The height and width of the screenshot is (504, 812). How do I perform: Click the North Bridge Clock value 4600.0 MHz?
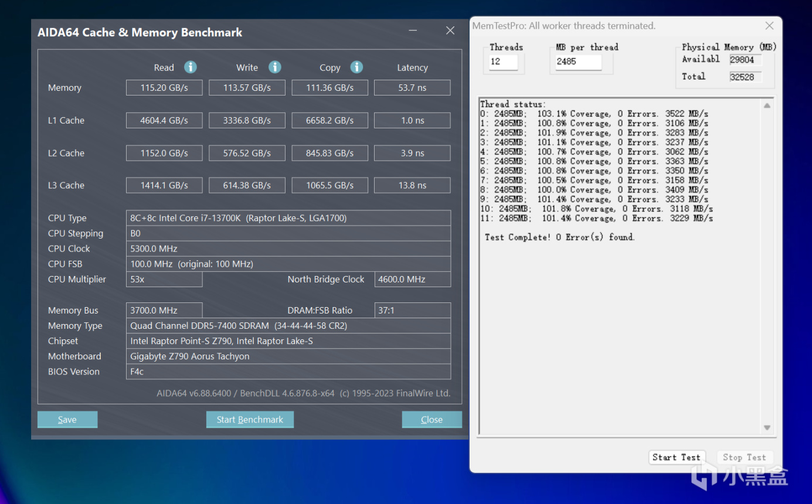413,280
